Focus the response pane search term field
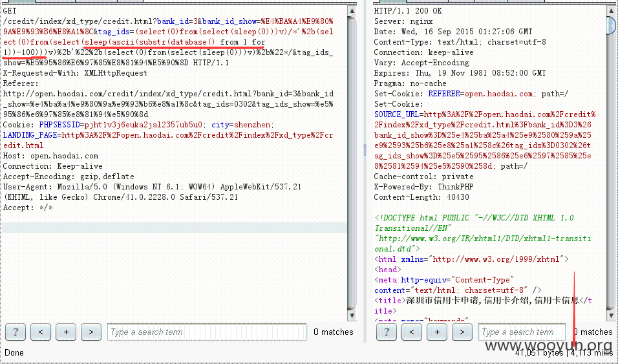The width and height of the screenshot is (618, 364). click(522, 332)
